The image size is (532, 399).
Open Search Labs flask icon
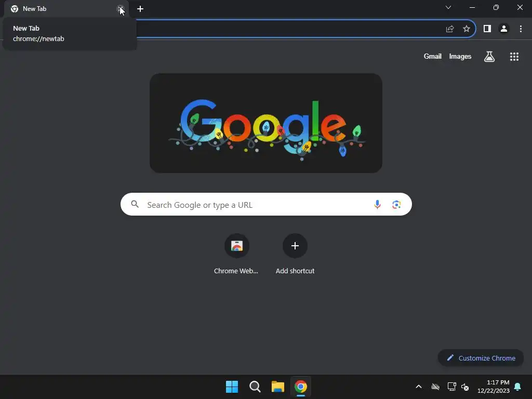pos(489,57)
